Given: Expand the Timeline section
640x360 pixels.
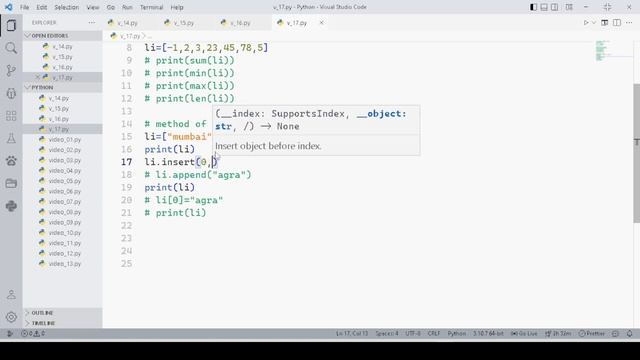Looking at the screenshot, I should [x=62, y=323].
